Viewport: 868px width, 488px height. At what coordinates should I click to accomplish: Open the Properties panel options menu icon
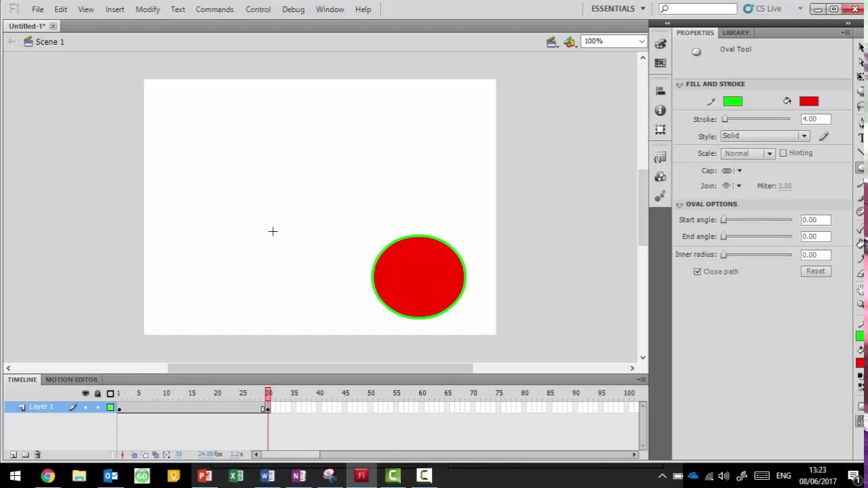846,33
